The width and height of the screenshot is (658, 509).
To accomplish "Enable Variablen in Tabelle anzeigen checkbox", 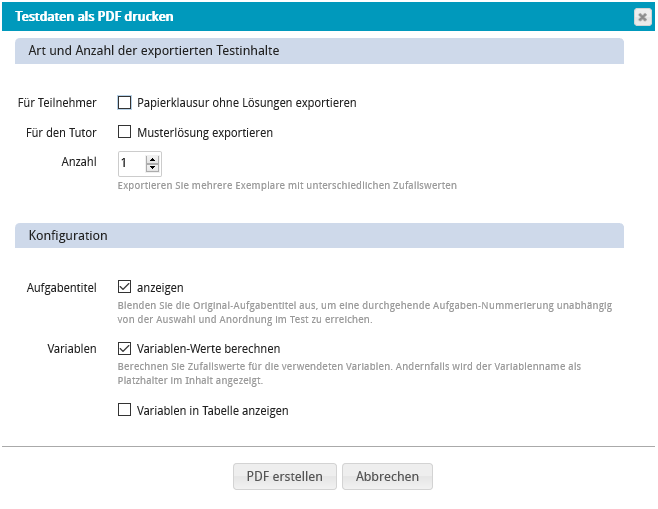I will 125,410.
